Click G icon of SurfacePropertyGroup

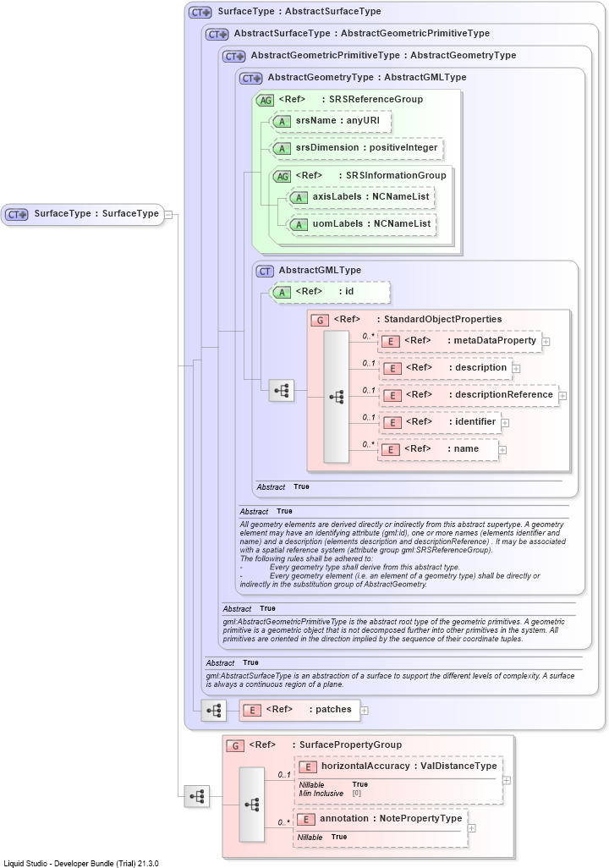[235, 746]
